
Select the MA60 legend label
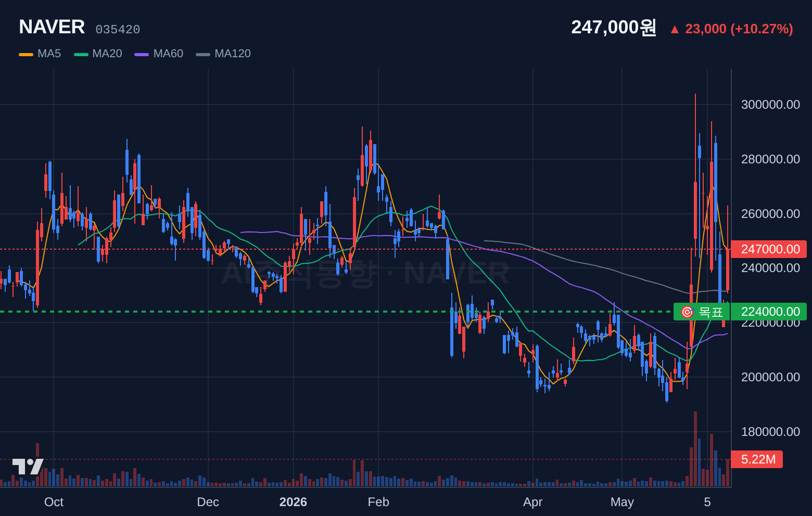168,54
